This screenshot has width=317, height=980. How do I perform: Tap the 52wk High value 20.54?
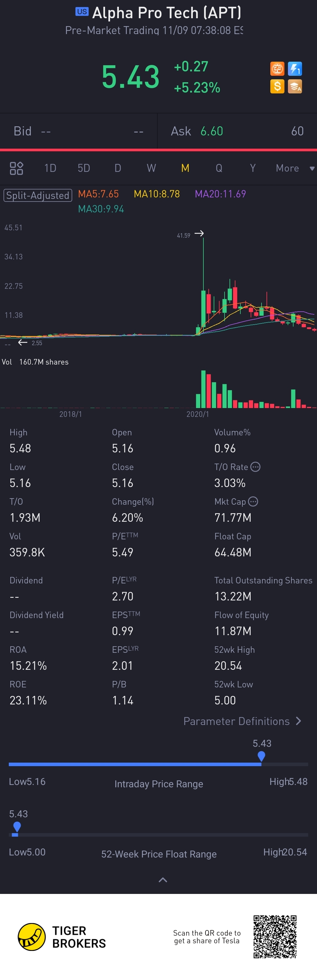228,665
